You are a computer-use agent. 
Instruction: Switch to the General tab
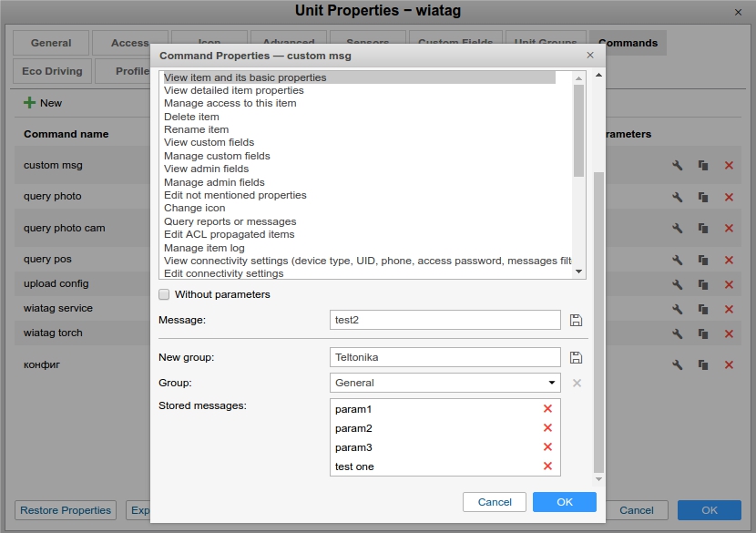point(51,43)
